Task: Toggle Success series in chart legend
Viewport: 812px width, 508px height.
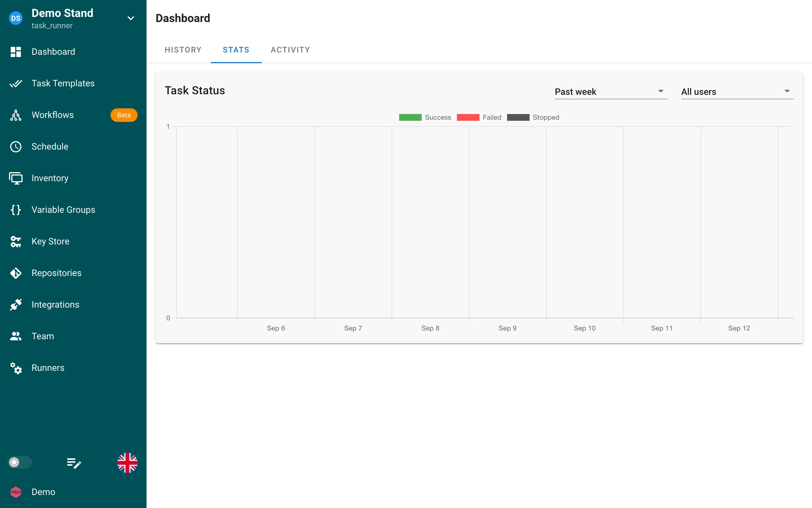Action: [x=425, y=117]
